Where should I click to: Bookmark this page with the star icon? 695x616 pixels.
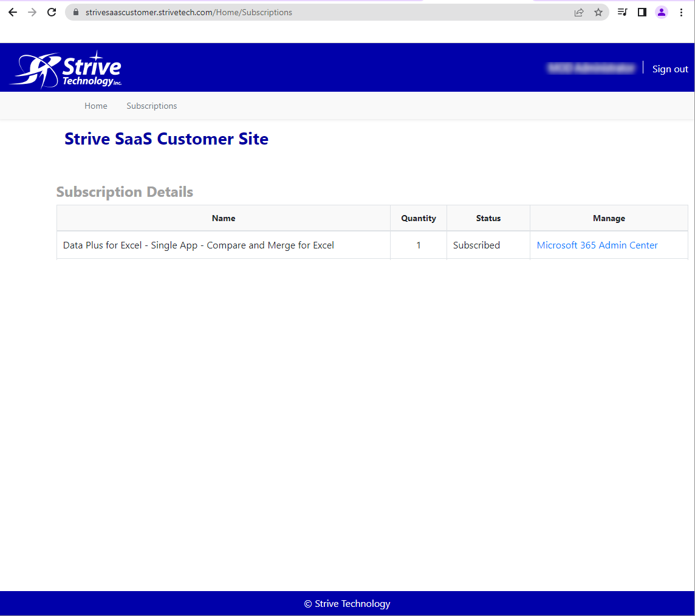[598, 12]
